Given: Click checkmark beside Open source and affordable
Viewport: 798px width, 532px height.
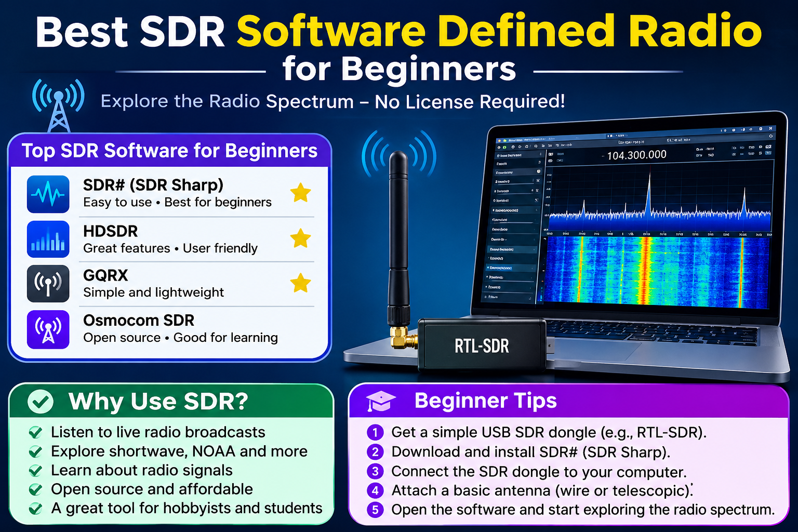Looking at the screenshot, I should [x=35, y=489].
